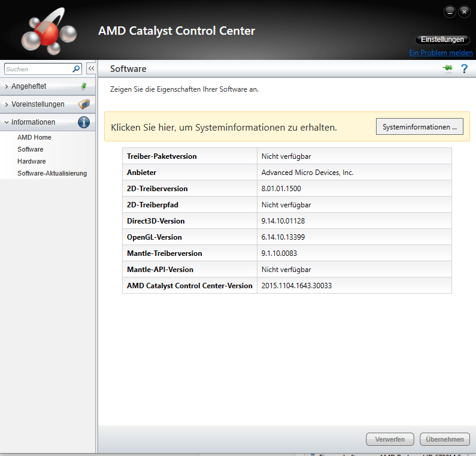Select Hardware in the sidebar
The width and height of the screenshot is (476, 456).
point(32,161)
